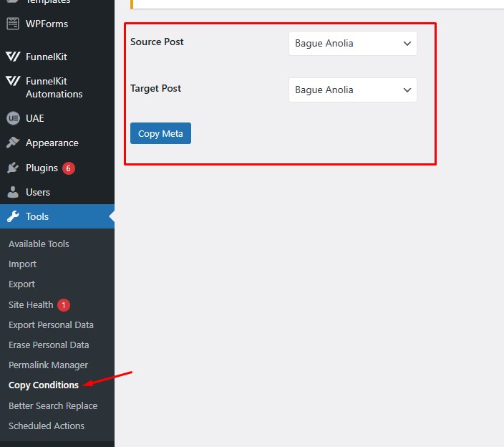This screenshot has width=504, height=447.
Task: Go to Import under Tools
Action: click(x=22, y=264)
